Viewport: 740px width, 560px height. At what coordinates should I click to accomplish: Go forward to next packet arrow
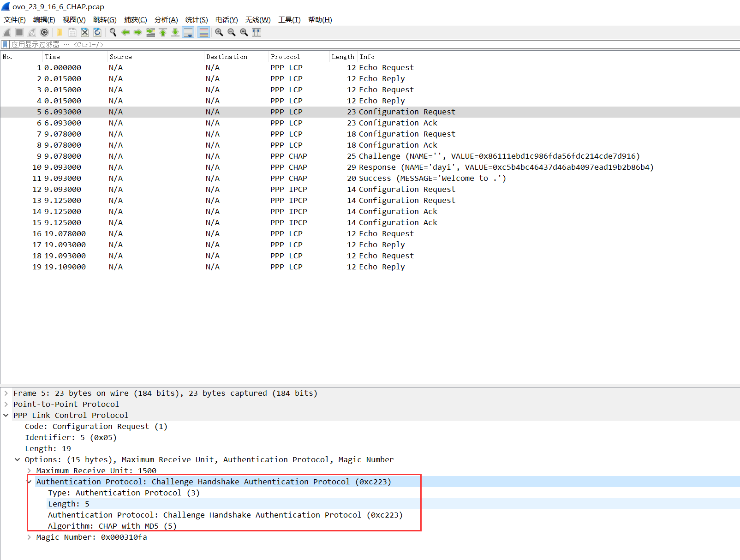(137, 32)
